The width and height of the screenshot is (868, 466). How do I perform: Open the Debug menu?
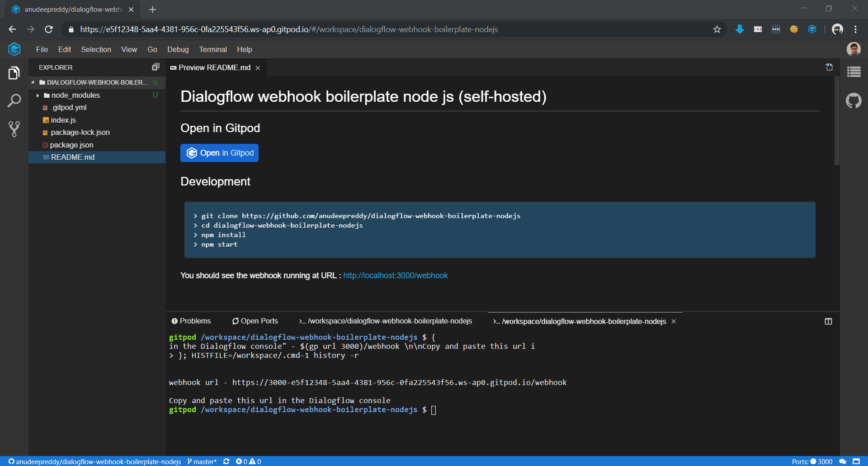tap(178, 49)
